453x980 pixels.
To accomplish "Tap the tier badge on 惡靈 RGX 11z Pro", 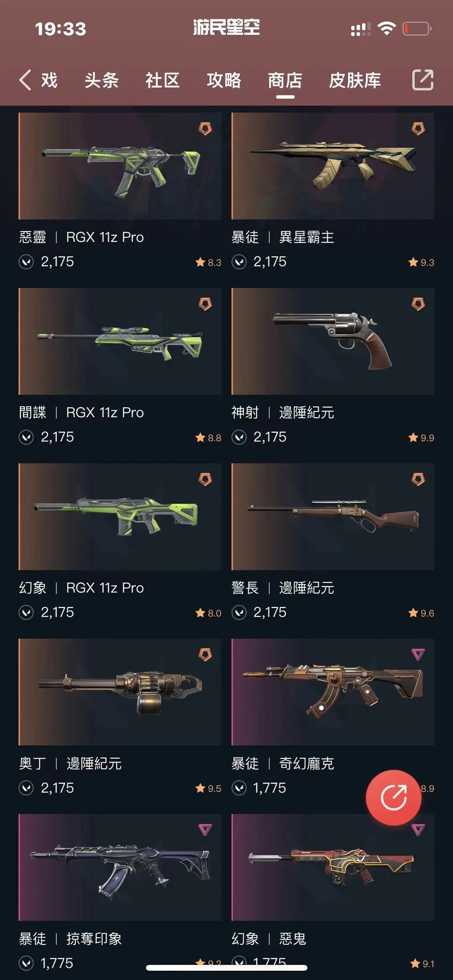I will tap(205, 129).
